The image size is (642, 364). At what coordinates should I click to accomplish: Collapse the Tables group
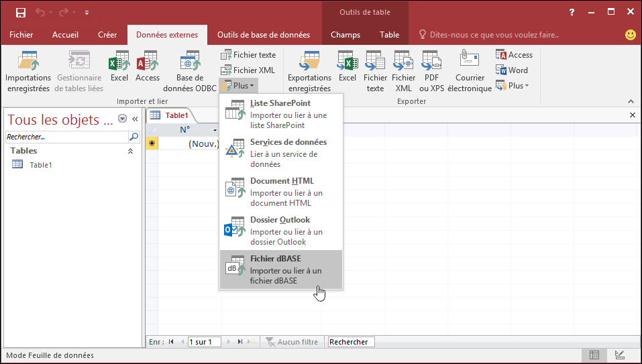click(x=130, y=151)
